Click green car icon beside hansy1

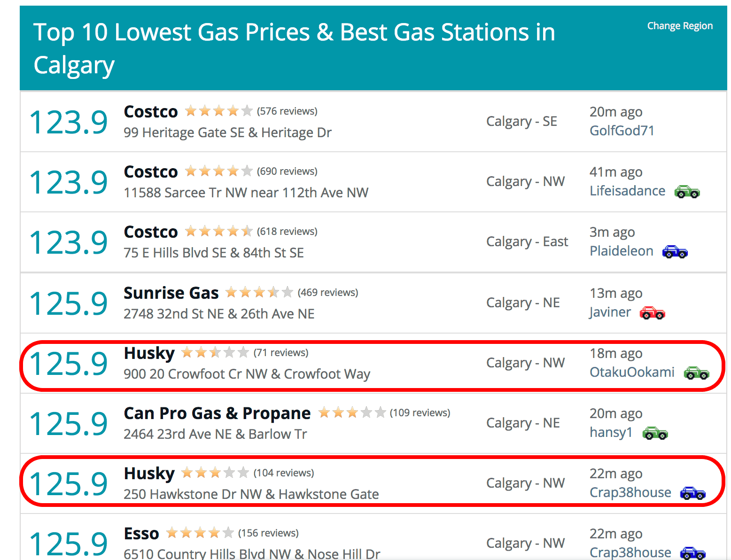(655, 433)
